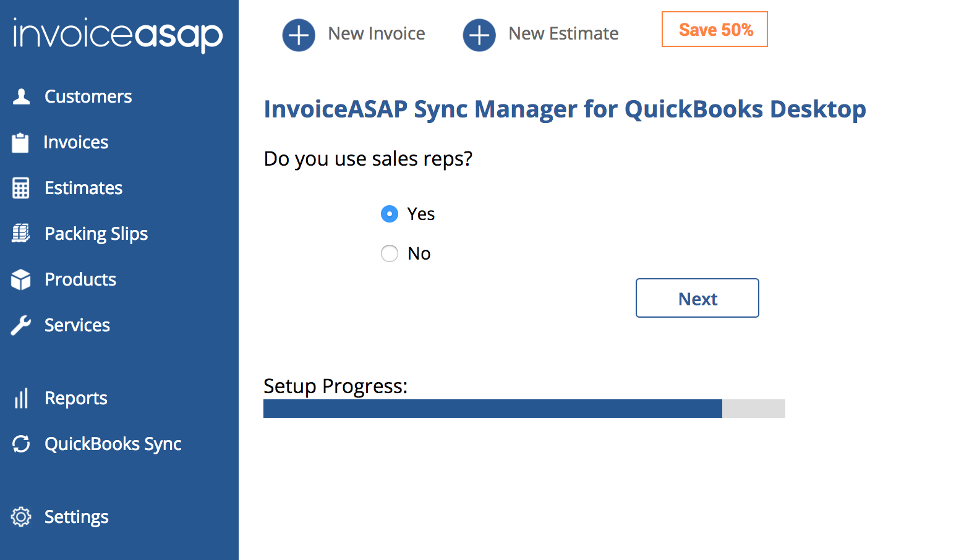Click the New Invoice plus icon

click(299, 35)
